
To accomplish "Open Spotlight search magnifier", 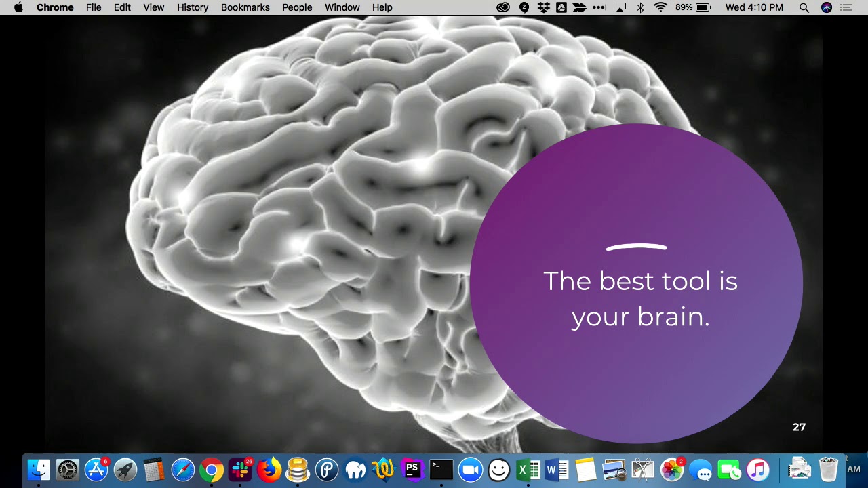I will (x=804, y=7).
